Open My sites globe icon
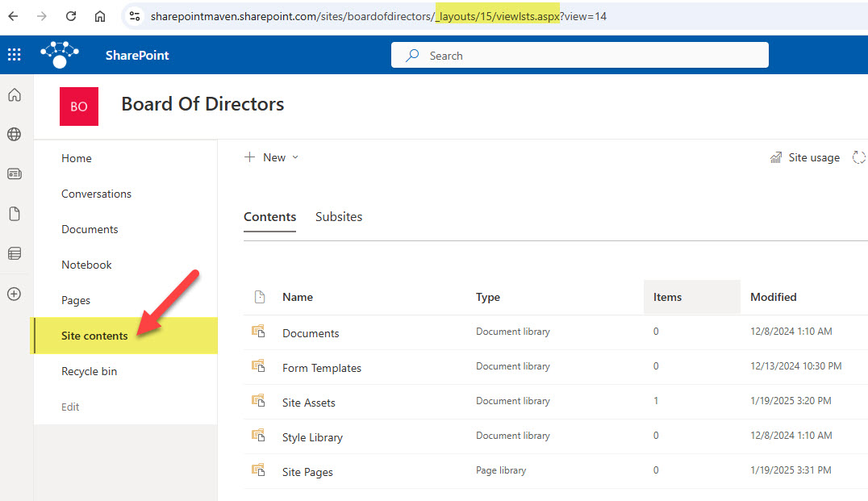 [x=15, y=134]
